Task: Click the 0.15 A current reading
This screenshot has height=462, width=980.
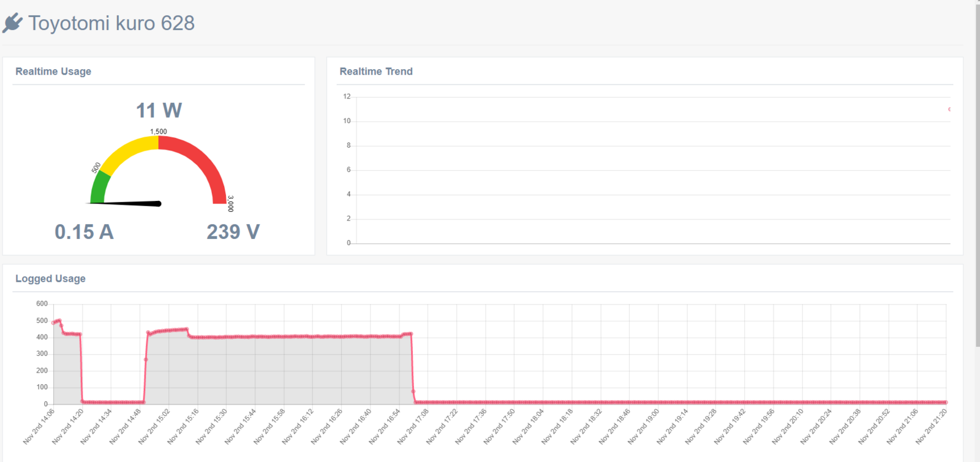Action: point(84,232)
